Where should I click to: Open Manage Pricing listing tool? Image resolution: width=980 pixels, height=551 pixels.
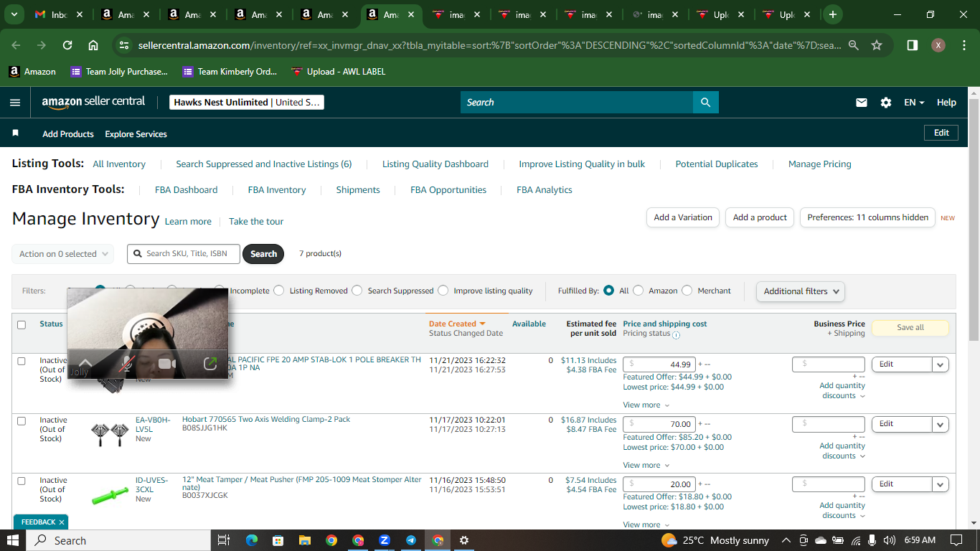pos(820,164)
